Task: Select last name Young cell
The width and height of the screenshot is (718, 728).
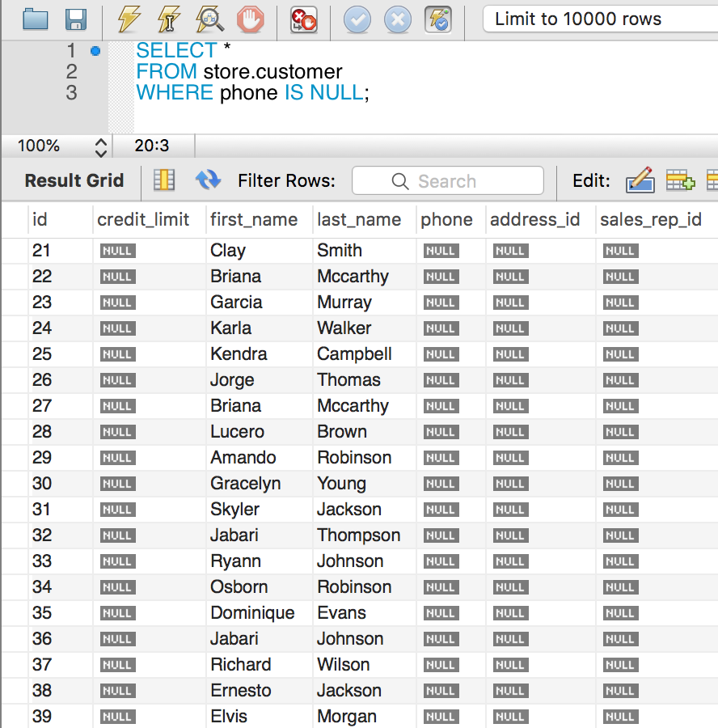Action: click(365, 484)
